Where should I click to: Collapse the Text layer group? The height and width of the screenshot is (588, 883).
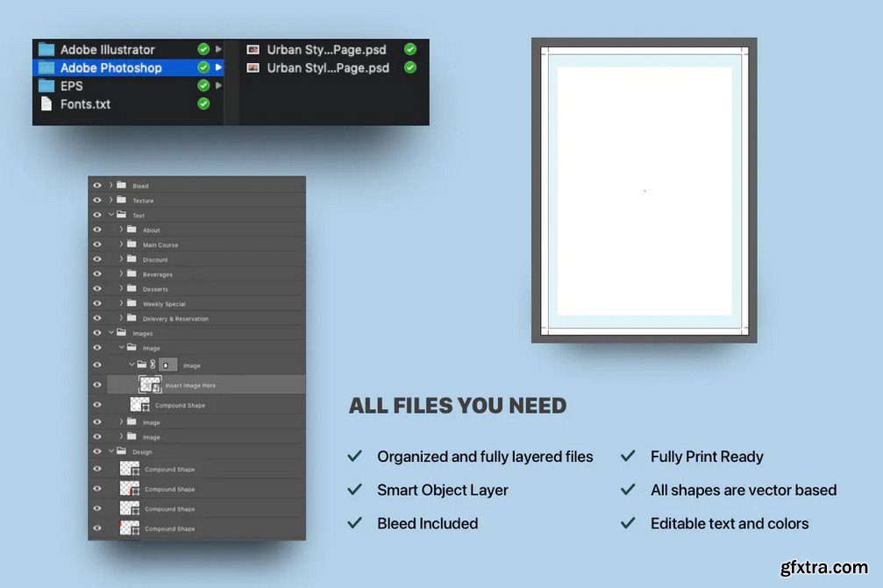point(111,215)
